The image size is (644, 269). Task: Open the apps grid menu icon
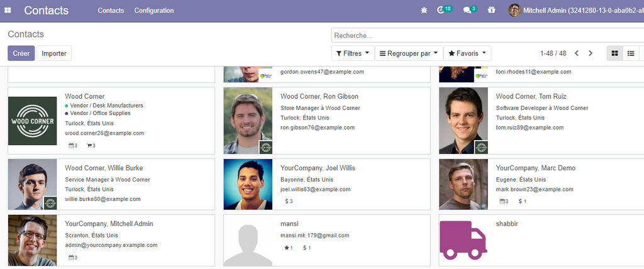8,11
